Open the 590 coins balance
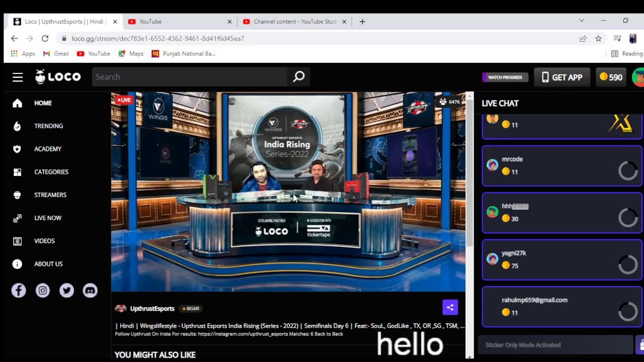Image resolution: width=644 pixels, height=362 pixels. tap(611, 77)
